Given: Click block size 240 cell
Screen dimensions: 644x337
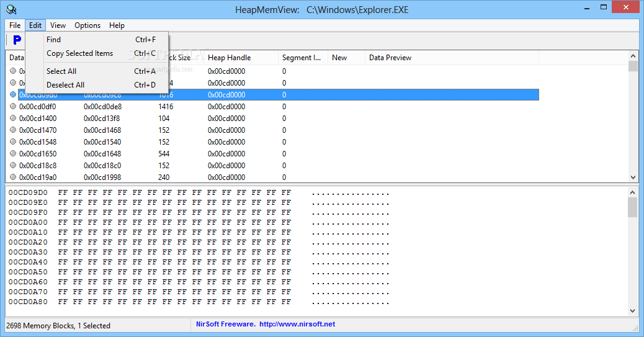Looking at the screenshot, I should click(x=164, y=177).
